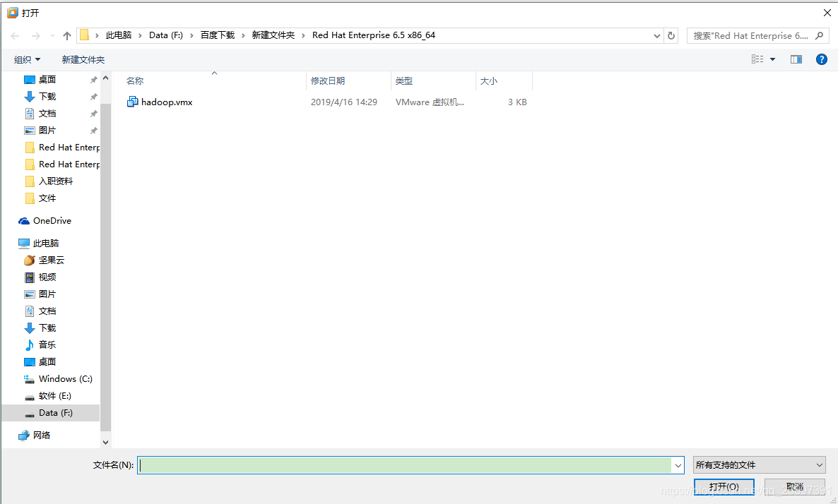This screenshot has height=504, width=838.
Task: Expand the 文件名 dropdown arrow
Action: tap(678, 465)
